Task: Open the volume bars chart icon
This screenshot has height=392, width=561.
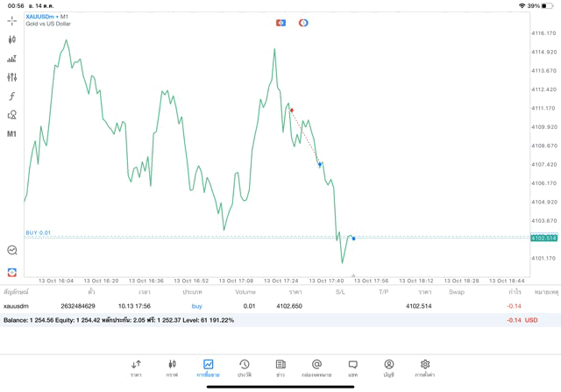Action: pos(11,59)
